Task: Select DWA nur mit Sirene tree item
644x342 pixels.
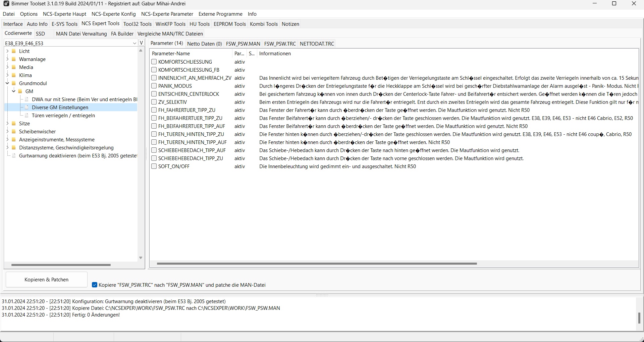Action: [85, 99]
